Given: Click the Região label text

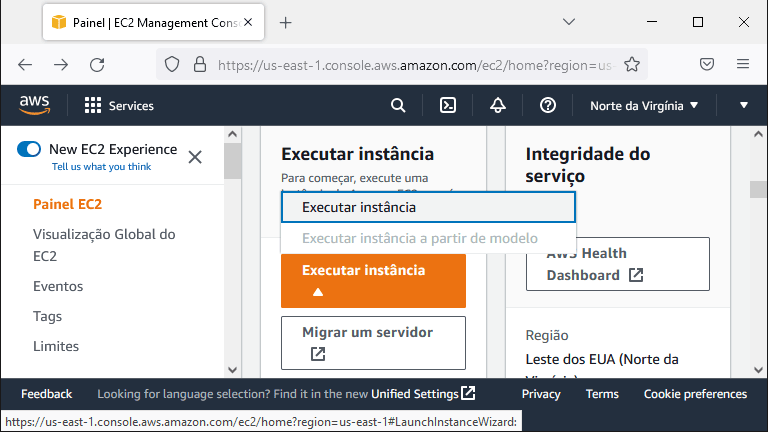Looking at the screenshot, I should click(x=547, y=336).
